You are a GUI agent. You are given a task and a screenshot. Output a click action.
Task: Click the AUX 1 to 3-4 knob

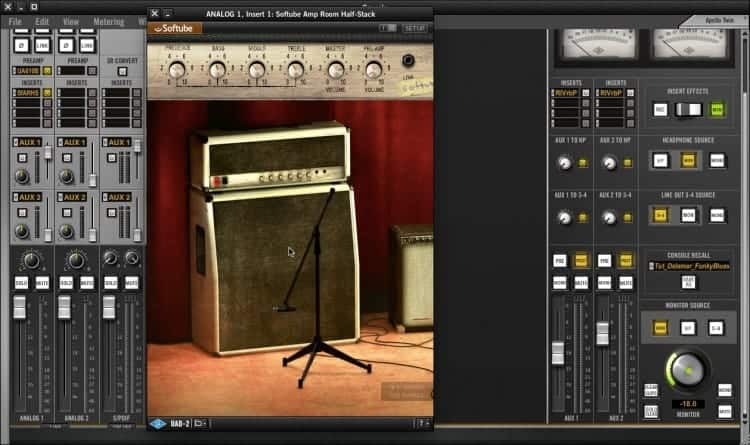[x=565, y=218]
